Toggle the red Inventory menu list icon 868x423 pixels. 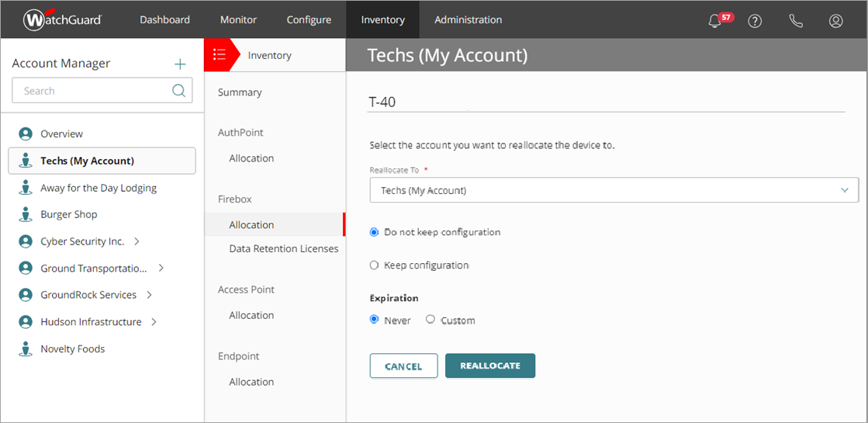220,55
